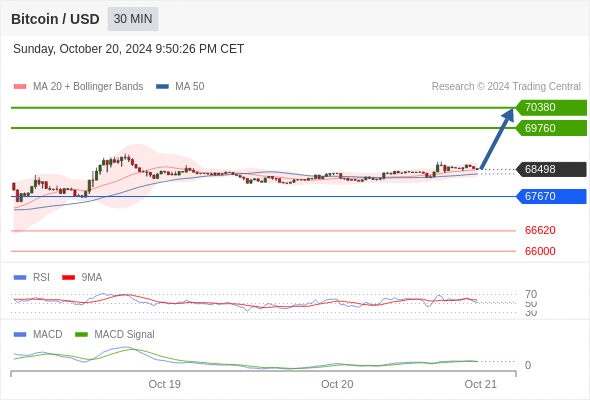Click the Oct 20 date marker

pos(337,384)
